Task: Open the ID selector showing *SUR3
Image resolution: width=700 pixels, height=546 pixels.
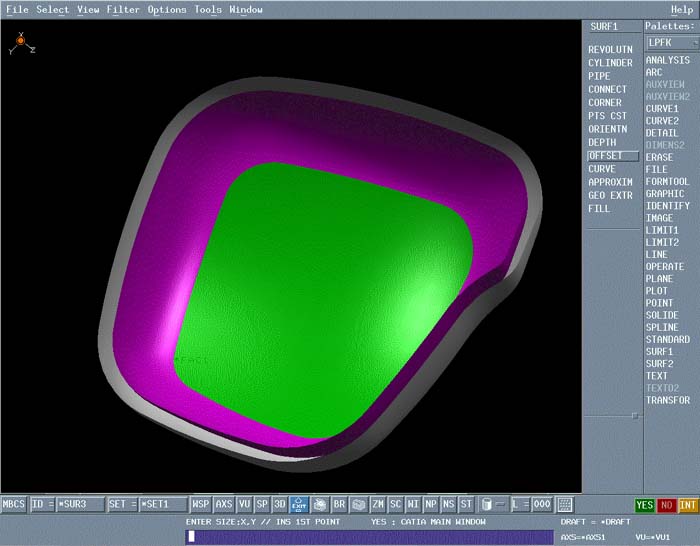Action: [79, 505]
